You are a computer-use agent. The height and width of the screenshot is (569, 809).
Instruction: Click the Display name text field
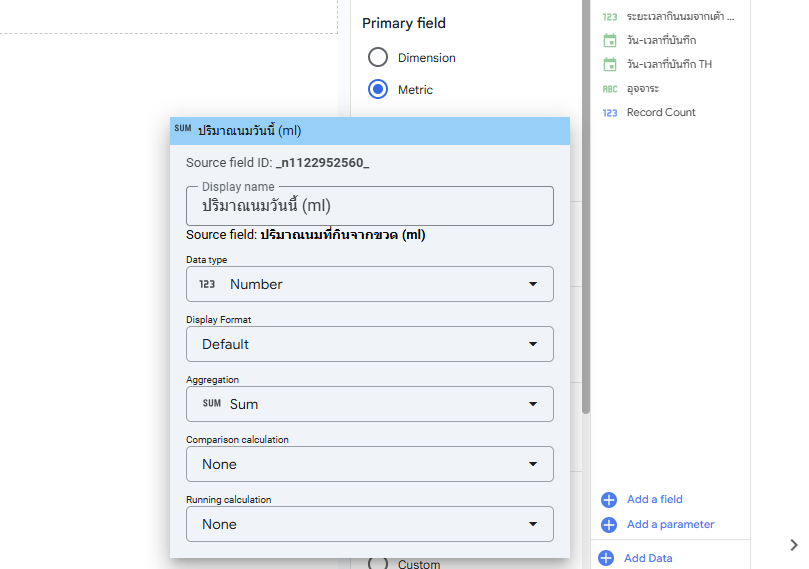click(369, 206)
